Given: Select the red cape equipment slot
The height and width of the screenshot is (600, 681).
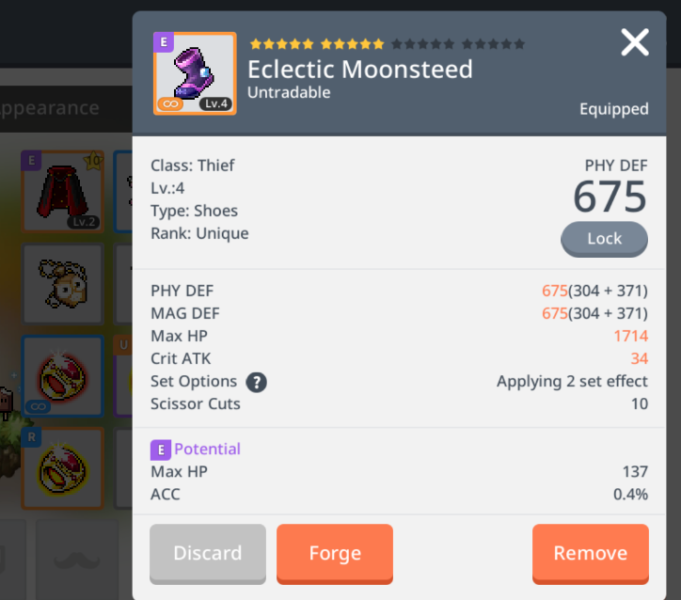Looking at the screenshot, I should (63, 191).
